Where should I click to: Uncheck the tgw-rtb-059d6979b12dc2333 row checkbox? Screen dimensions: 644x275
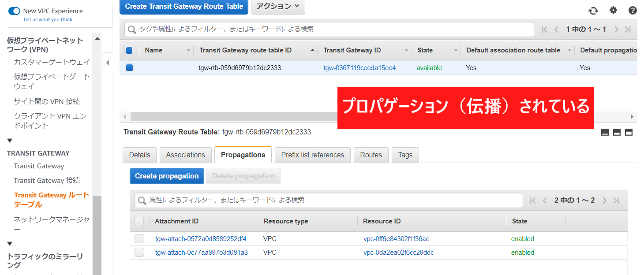point(130,68)
